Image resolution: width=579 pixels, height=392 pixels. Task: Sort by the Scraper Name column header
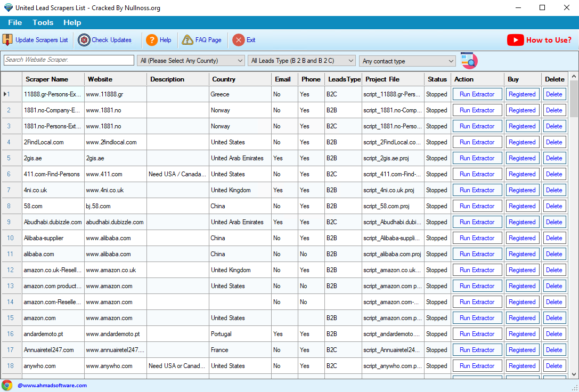click(x=53, y=79)
